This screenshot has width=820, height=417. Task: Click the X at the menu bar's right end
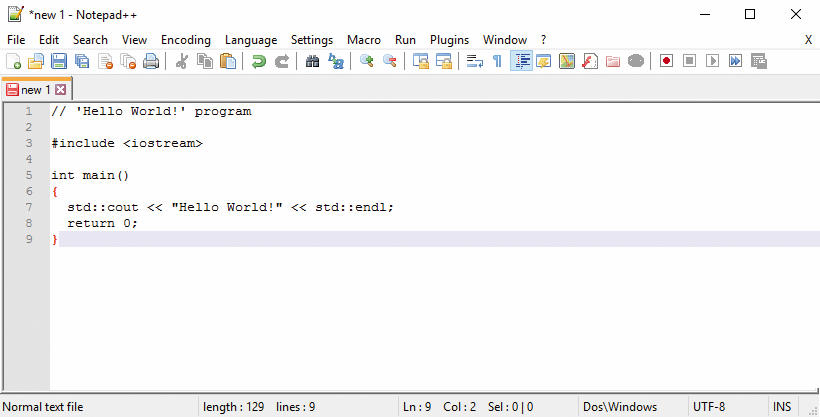point(808,40)
